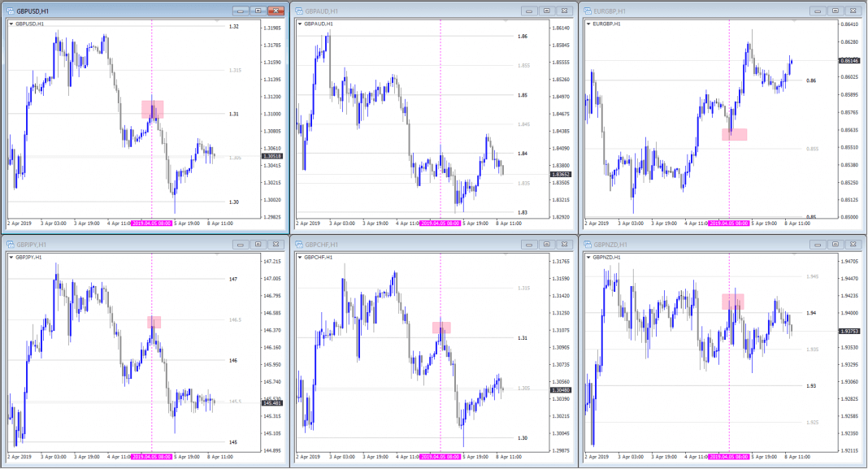Click the GBPNZD,H1 window chart icon
868x469 pixels.
587,244
